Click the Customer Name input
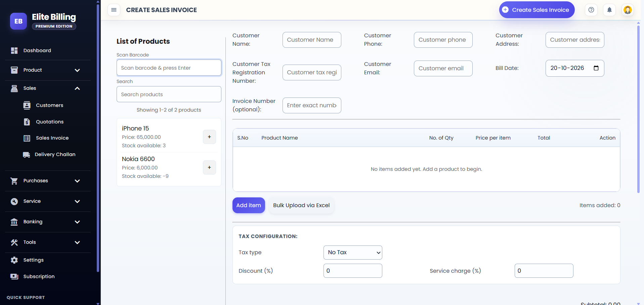644x305 pixels. point(312,40)
